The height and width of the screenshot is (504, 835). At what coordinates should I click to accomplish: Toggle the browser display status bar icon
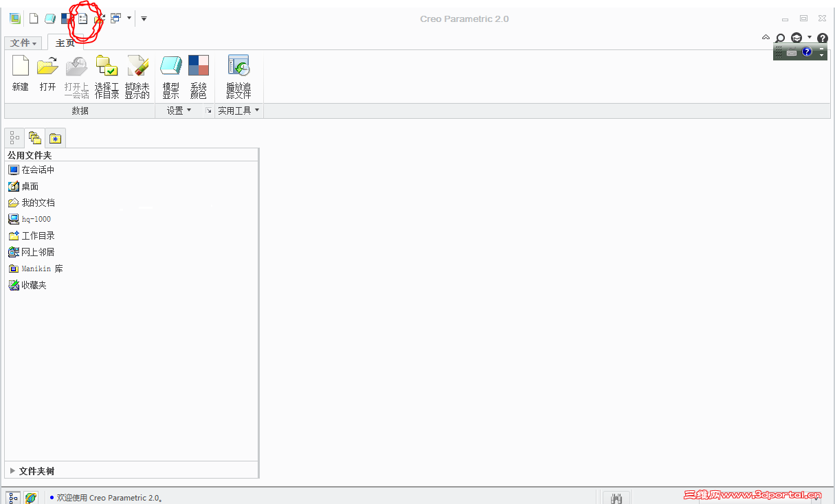(31, 498)
